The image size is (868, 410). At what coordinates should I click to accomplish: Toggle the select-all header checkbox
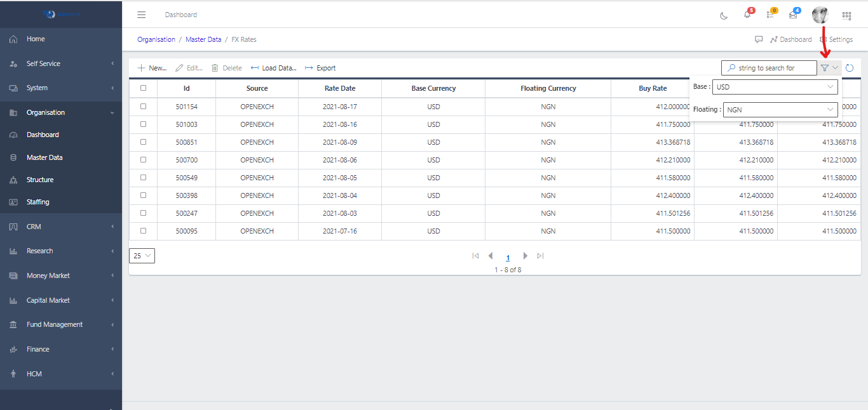click(x=143, y=88)
